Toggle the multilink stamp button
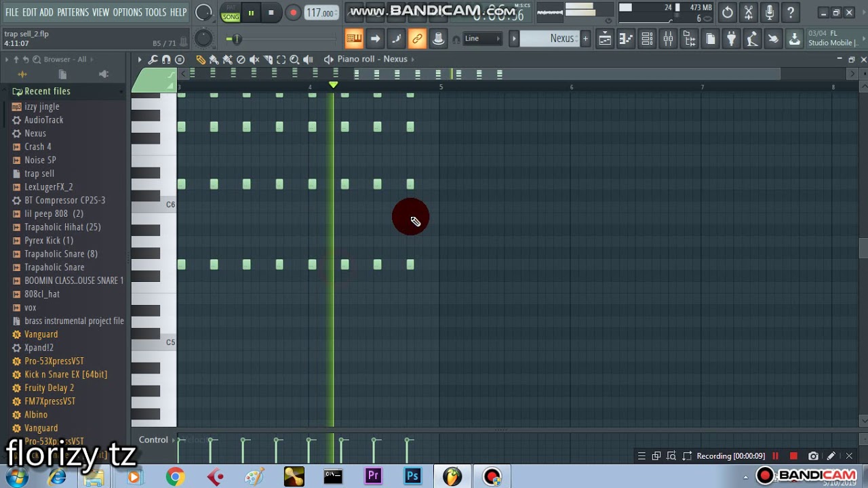This screenshot has height=488, width=868. tap(438, 39)
